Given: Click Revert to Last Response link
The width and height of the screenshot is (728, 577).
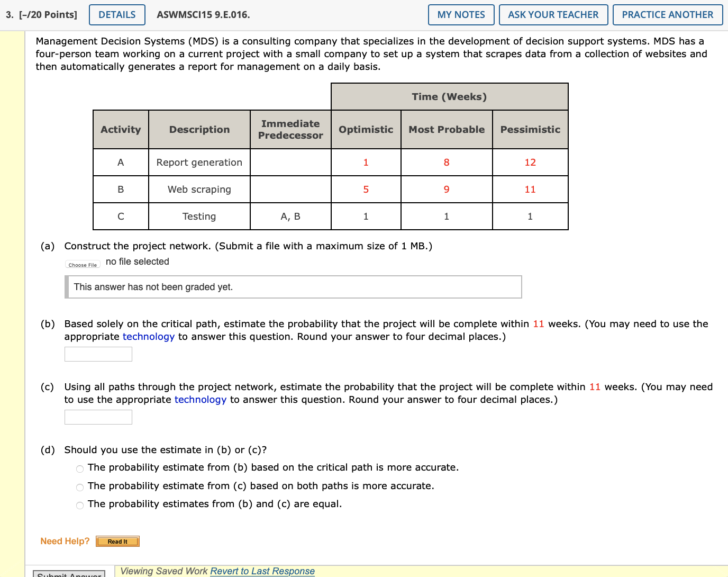Looking at the screenshot, I should (262, 571).
